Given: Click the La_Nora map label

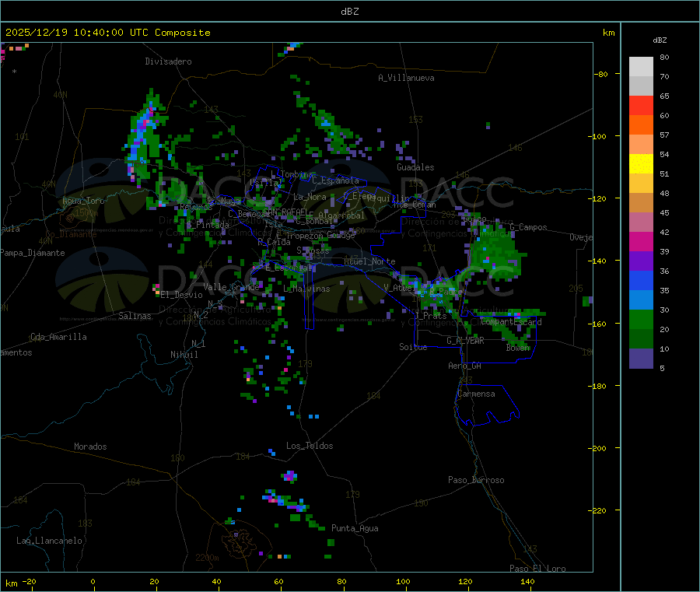Looking at the screenshot, I should 310,197.
